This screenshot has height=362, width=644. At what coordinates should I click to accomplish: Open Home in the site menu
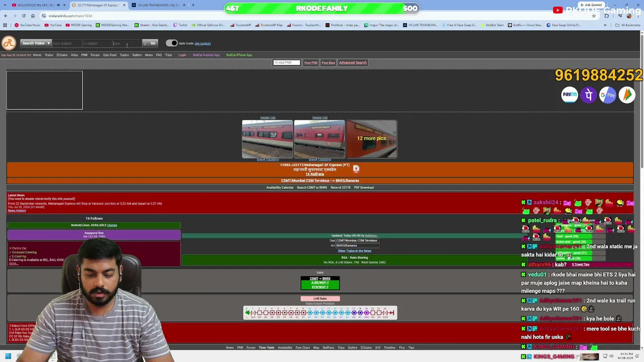pyautogui.click(x=37, y=55)
